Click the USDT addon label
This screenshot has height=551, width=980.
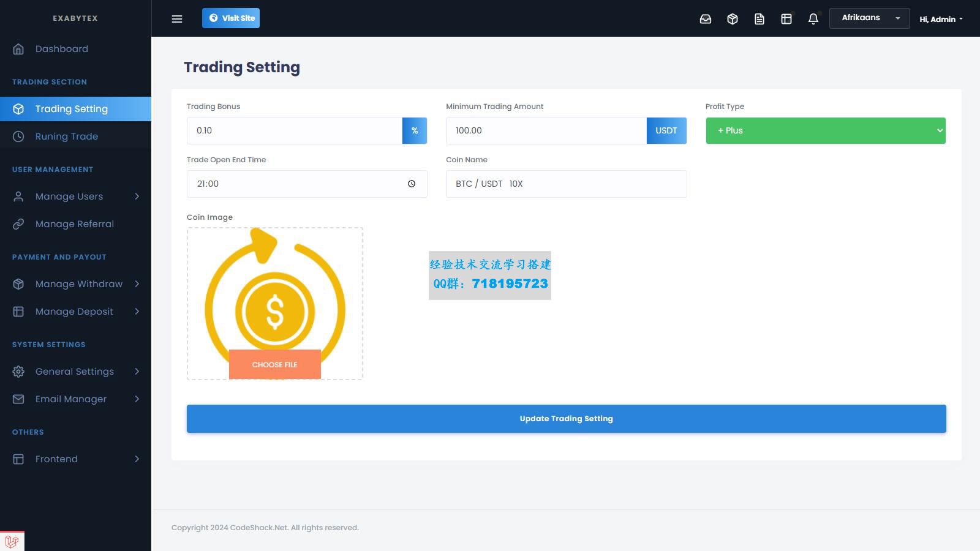(x=666, y=130)
